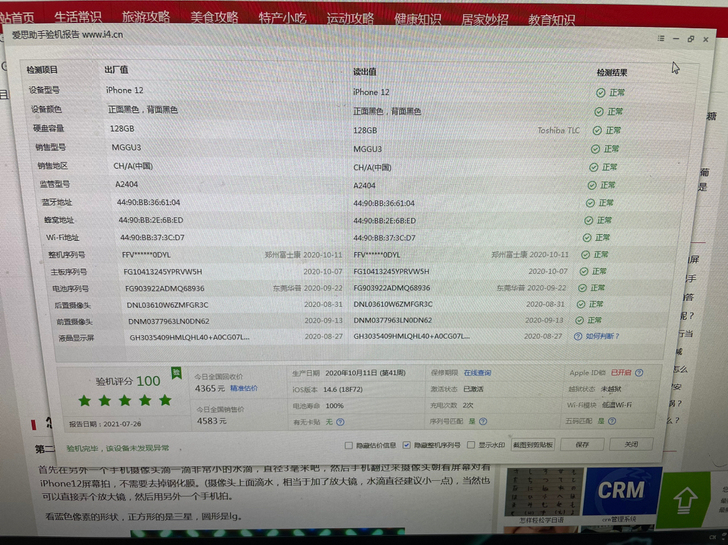This screenshot has width=728, height=545.
Task: Click read value A2404 in 监管型号 row
Action: click(x=364, y=186)
